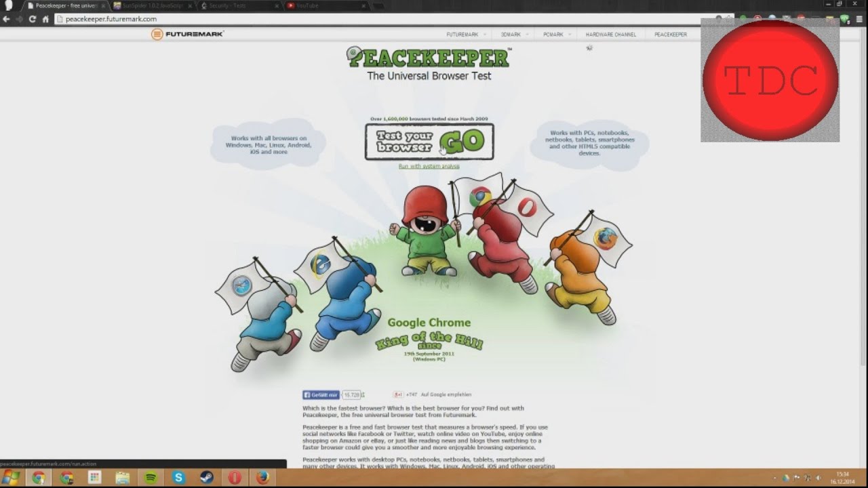Image resolution: width=868 pixels, height=488 pixels.
Task: Open the second Chrome taskbar icon
Action: pyautogui.click(x=66, y=478)
